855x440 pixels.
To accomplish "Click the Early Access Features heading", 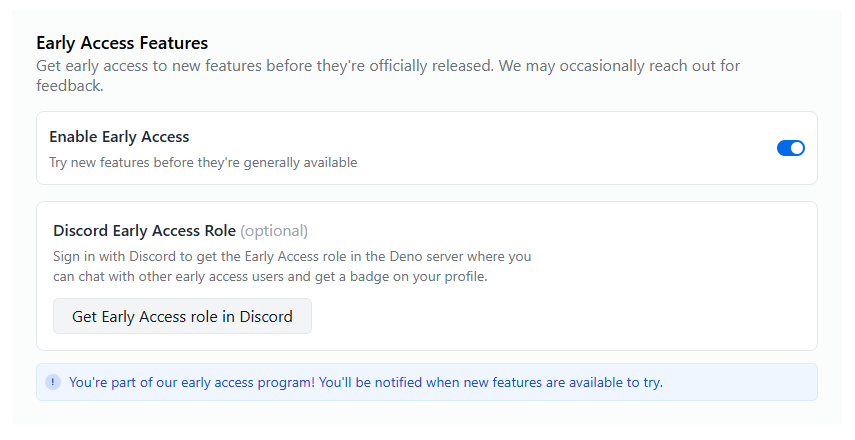I will click(122, 43).
